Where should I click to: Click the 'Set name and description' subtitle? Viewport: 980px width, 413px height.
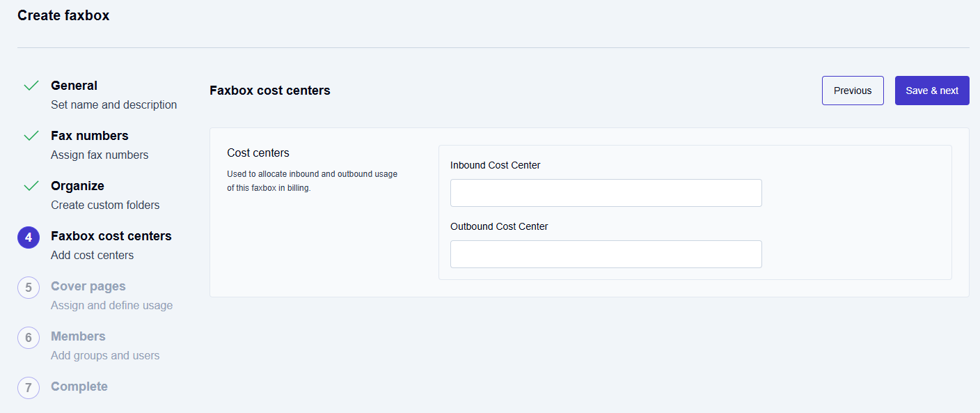tap(113, 105)
